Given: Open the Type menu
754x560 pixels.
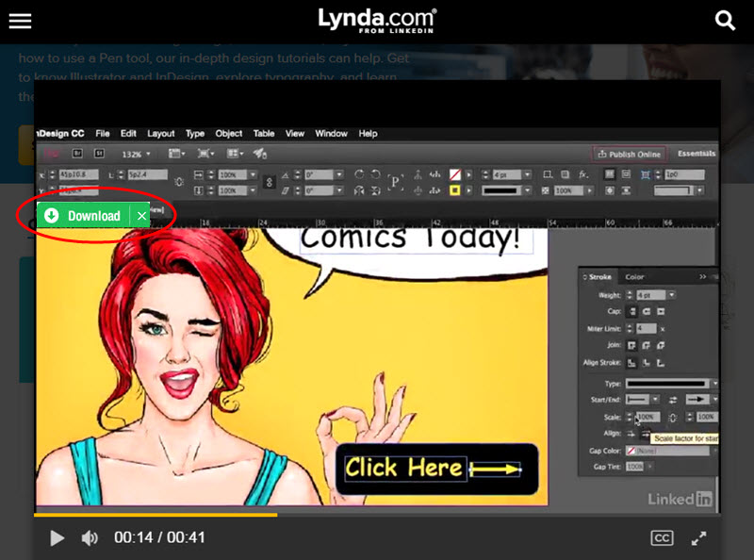Looking at the screenshot, I should pos(195,134).
